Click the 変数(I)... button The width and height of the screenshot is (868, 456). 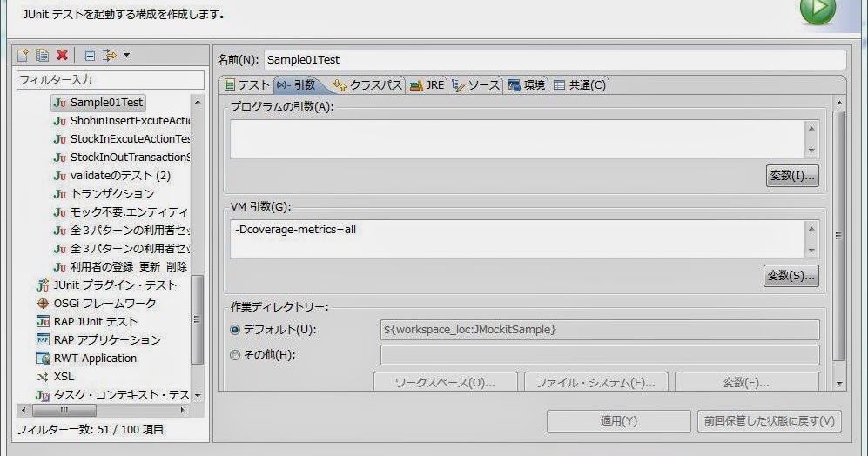click(792, 176)
